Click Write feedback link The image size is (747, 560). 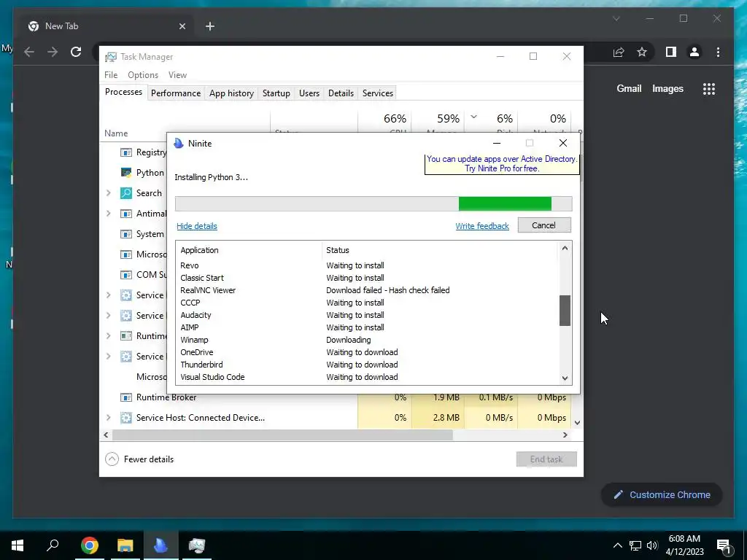pyautogui.click(x=482, y=226)
